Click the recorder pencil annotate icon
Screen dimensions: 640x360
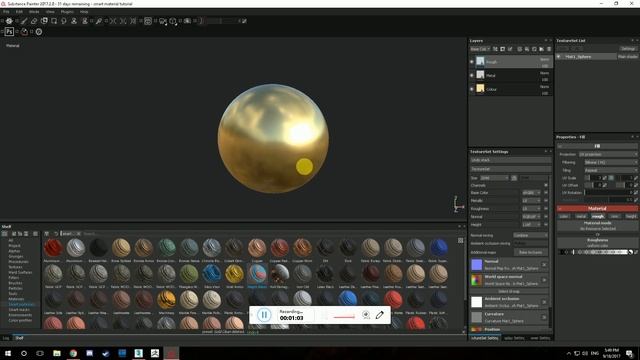coord(380,315)
